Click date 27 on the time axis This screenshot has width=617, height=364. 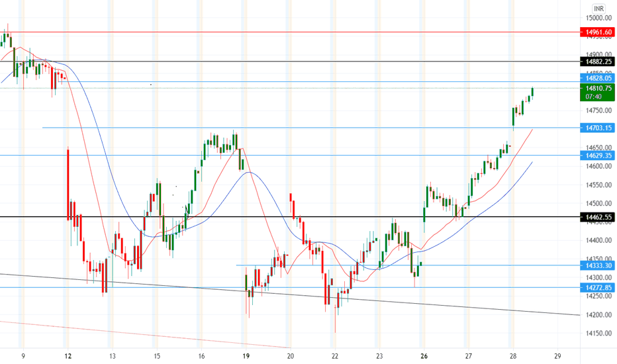pyautogui.click(x=468, y=356)
